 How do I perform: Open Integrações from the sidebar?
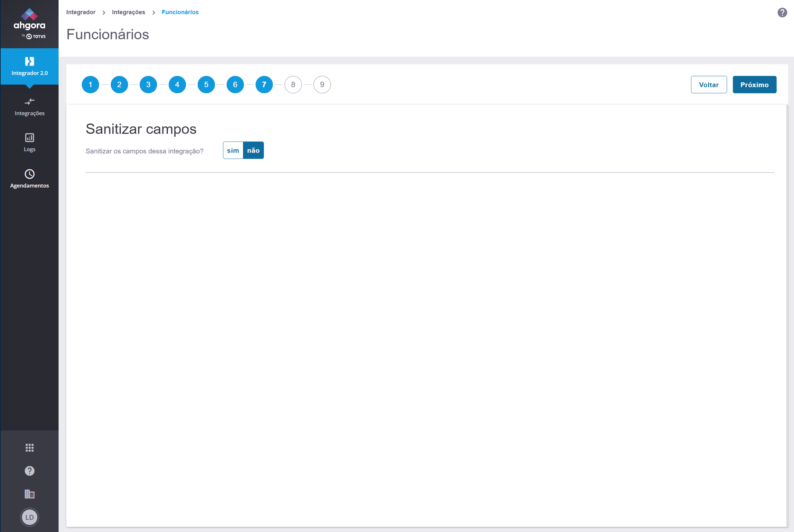[x=30, y=107]
